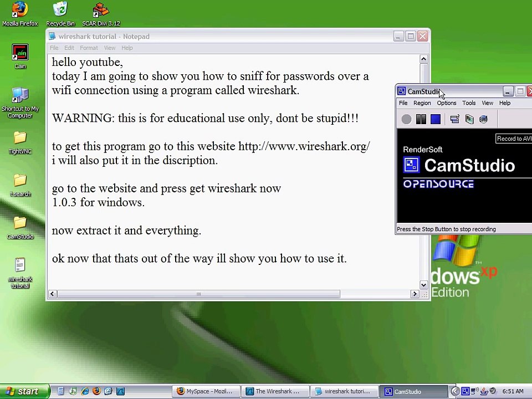Switch to MySpace Mozilla taskbar button
532x399 pixels.
click(x=206, y=391)
